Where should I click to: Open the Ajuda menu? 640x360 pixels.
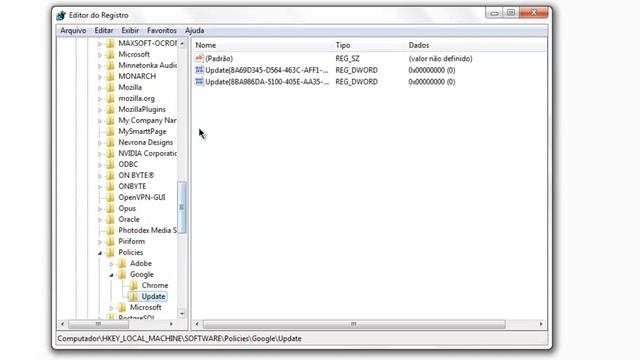194,31
